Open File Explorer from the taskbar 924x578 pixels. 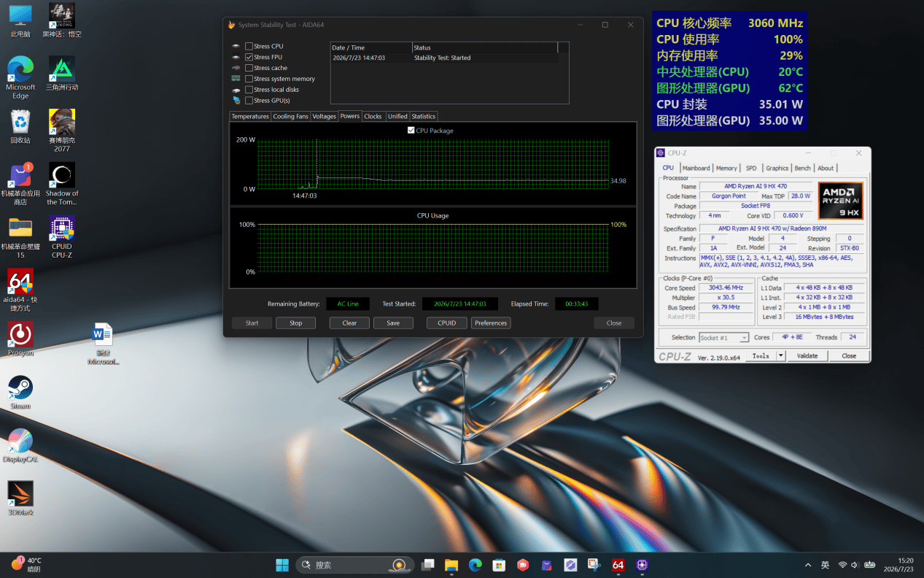tap(451, 565)
